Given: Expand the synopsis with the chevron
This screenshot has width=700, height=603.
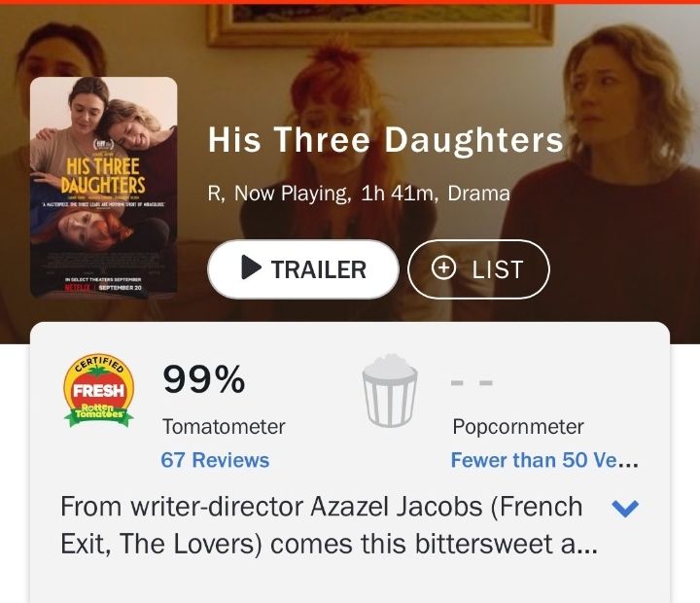Looking at the screenshot, I should pyautogui.click(x=626, y=508).
